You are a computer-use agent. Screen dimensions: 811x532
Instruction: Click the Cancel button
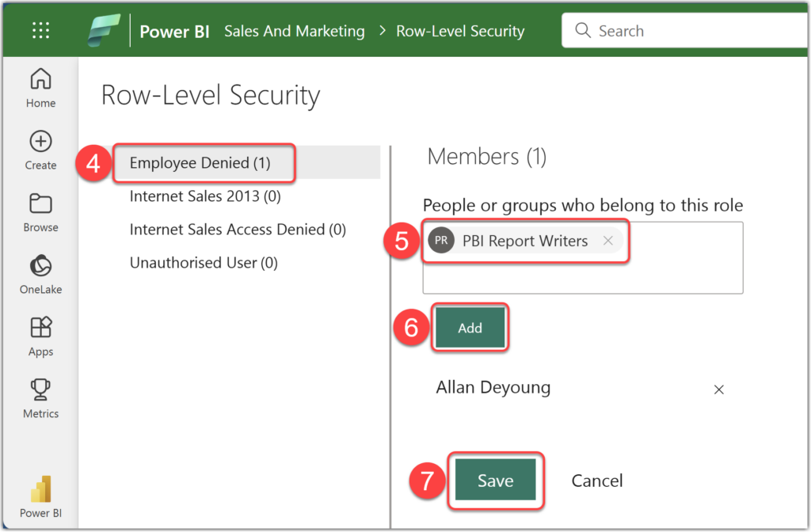597,481
